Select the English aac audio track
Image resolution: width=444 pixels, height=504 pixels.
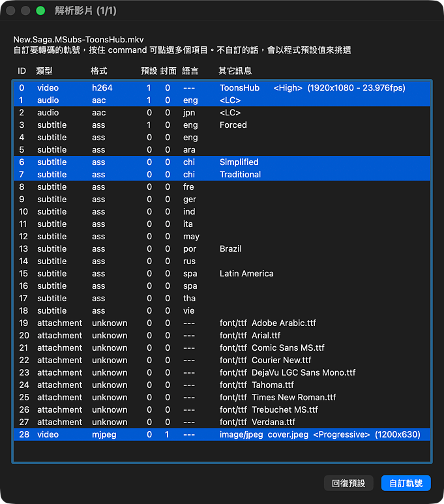222,100
